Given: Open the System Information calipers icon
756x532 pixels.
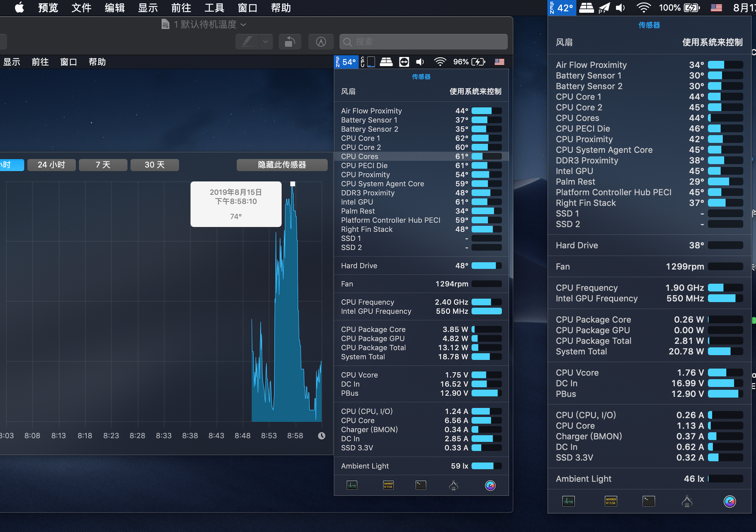Looking at the screenshot, I should [687, 501].
